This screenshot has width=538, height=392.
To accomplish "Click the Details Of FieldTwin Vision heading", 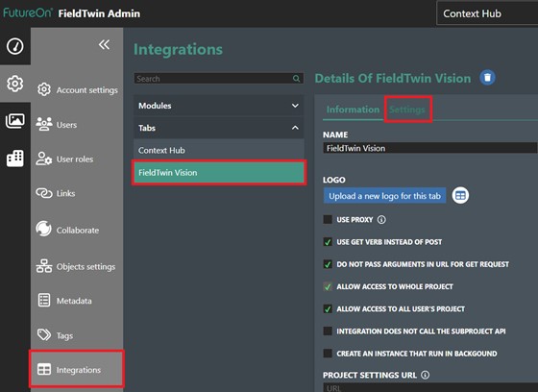I will (x=393, y=78).
